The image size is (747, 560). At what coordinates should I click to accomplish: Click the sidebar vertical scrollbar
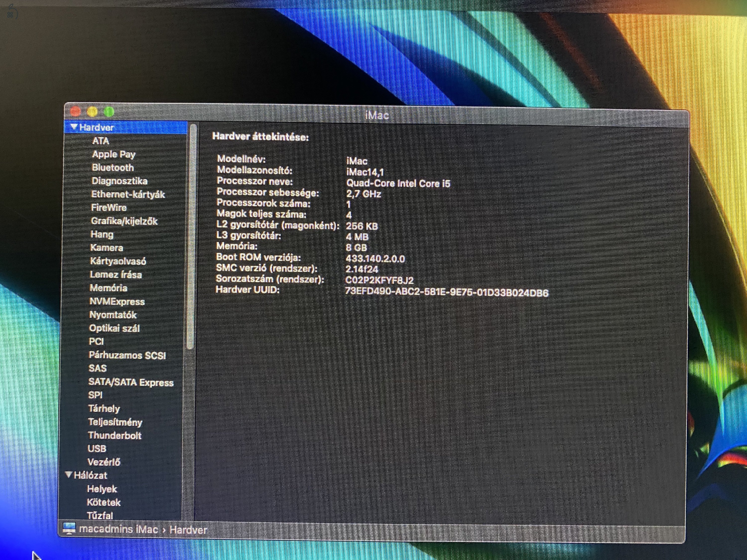click(x=191, y=236)
